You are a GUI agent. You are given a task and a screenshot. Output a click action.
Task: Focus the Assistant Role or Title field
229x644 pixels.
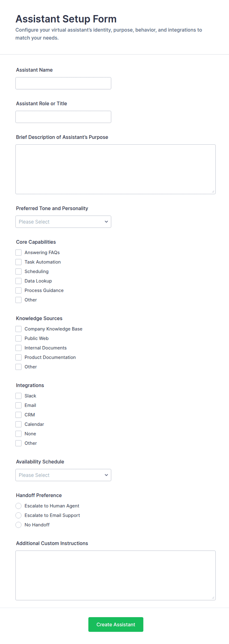point(63,117)
